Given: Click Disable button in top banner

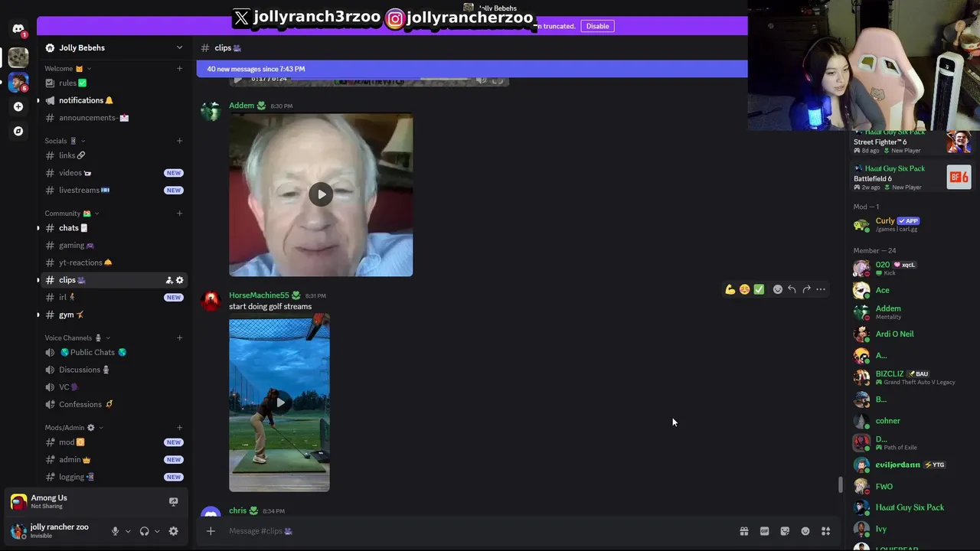Looking at the screenshot, I should click(x=597, y=26).
